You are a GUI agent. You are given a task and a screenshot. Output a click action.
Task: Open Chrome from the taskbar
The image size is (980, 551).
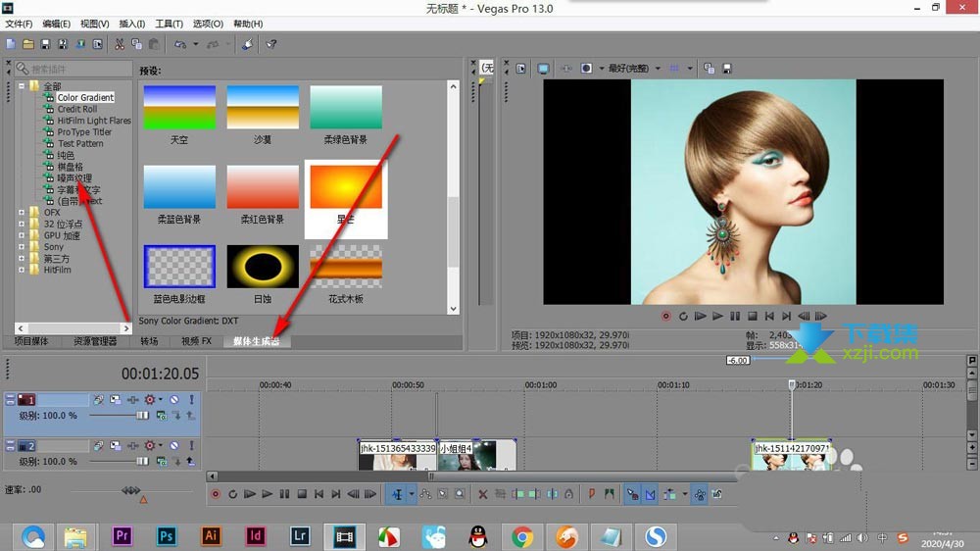[x=522, y=536]
